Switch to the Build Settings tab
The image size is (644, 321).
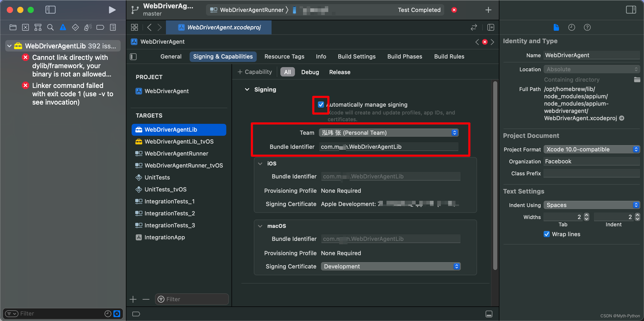point(356,57)
